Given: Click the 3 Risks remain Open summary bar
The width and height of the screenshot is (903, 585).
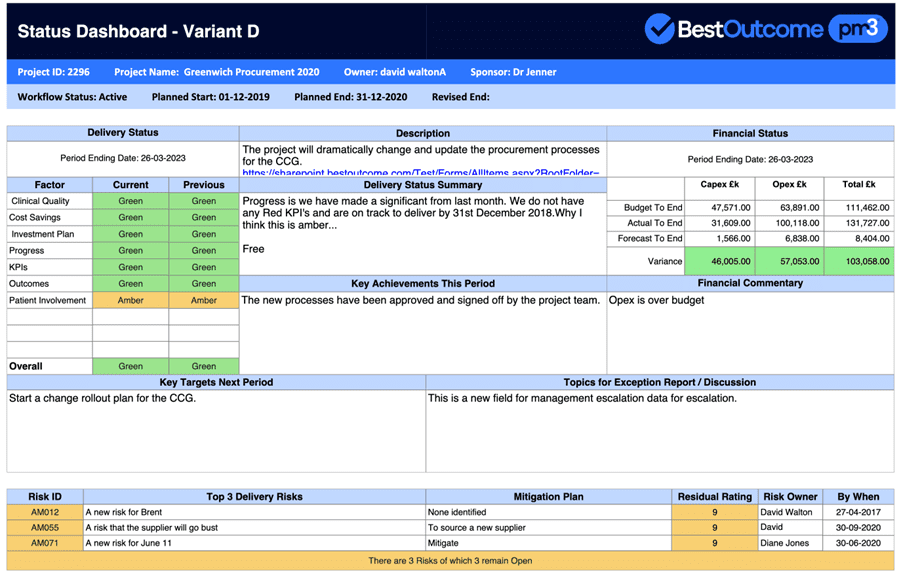Looking at the screenshot, I should pyautogui.click(x=450, y=561).
